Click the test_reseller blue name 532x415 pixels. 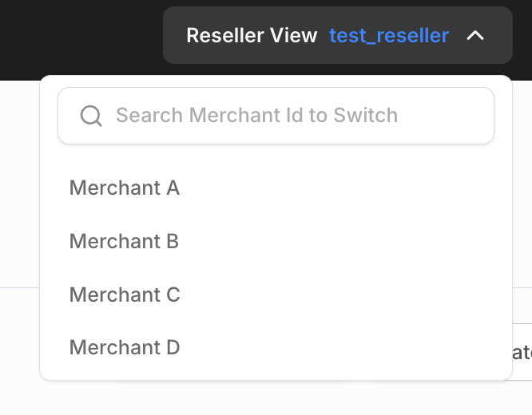point(388,36)
